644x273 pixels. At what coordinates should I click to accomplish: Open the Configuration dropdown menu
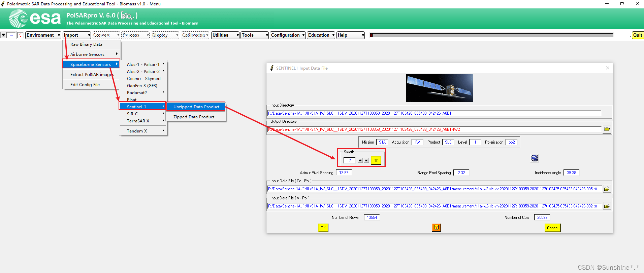click(288, 35)
